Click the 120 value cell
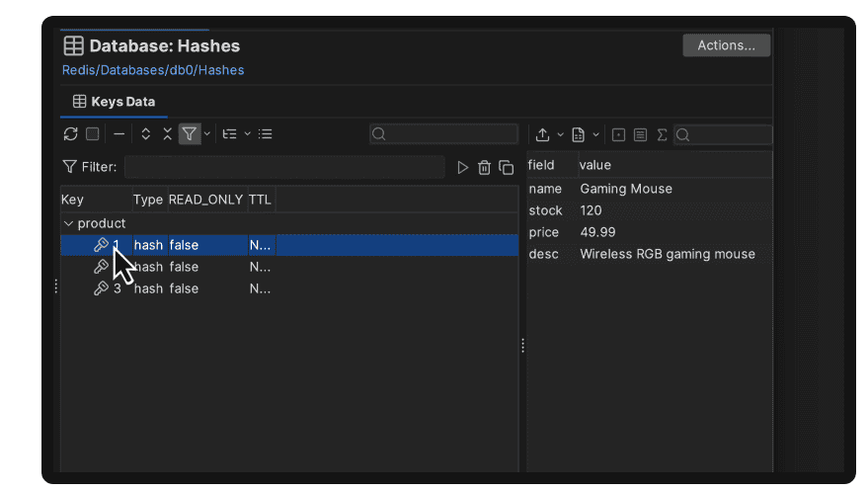Viewport: 868px width, 492px height. 591,210
